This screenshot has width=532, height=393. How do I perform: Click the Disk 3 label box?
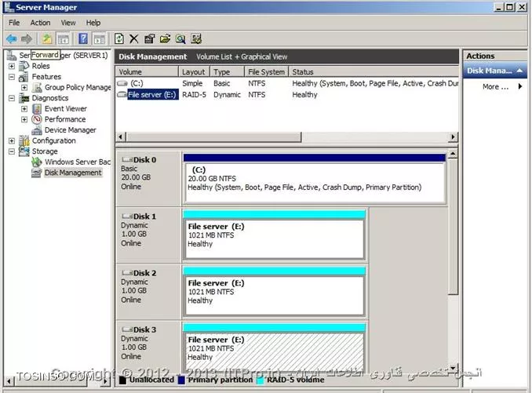click(148, 346)
